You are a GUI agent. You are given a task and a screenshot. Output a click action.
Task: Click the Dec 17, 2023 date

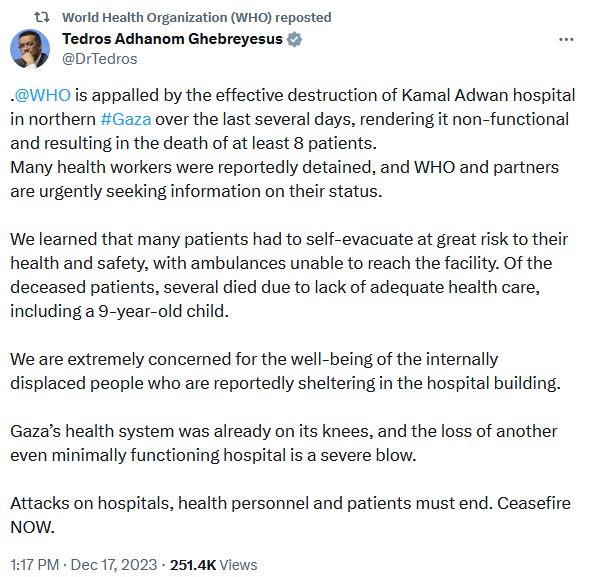tap(114, 565)
